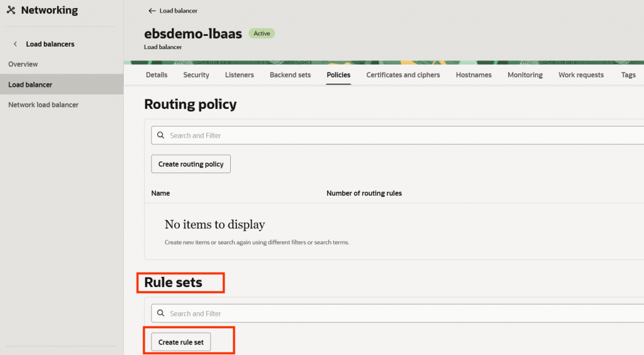Open the Overview sidebar item

[x=23, y=64]
